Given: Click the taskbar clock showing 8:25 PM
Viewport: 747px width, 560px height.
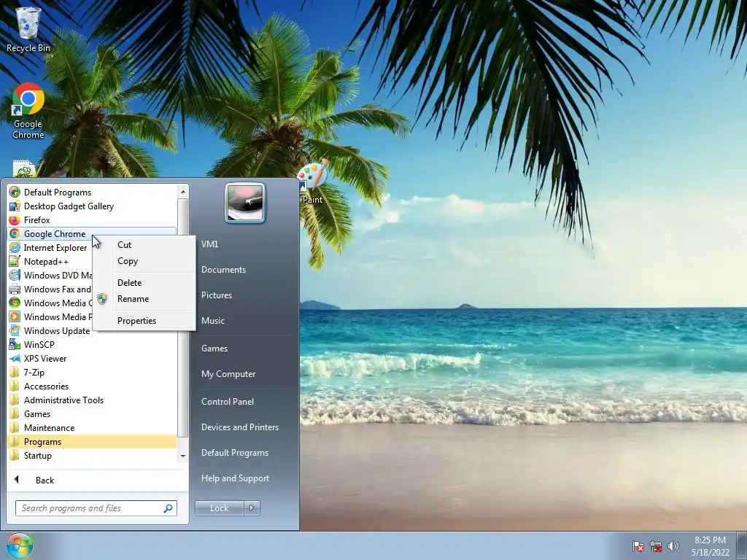Looking at the screenshot, I should (710, 546).
